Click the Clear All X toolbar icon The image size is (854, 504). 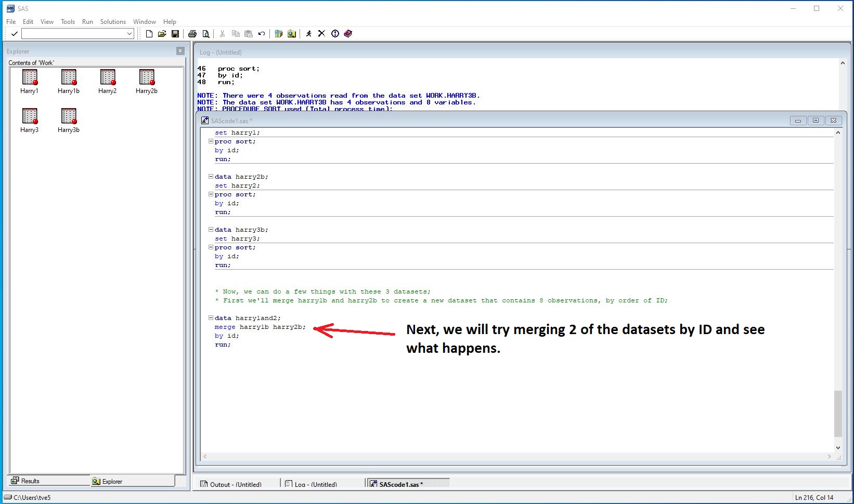[x=321, y=34]
